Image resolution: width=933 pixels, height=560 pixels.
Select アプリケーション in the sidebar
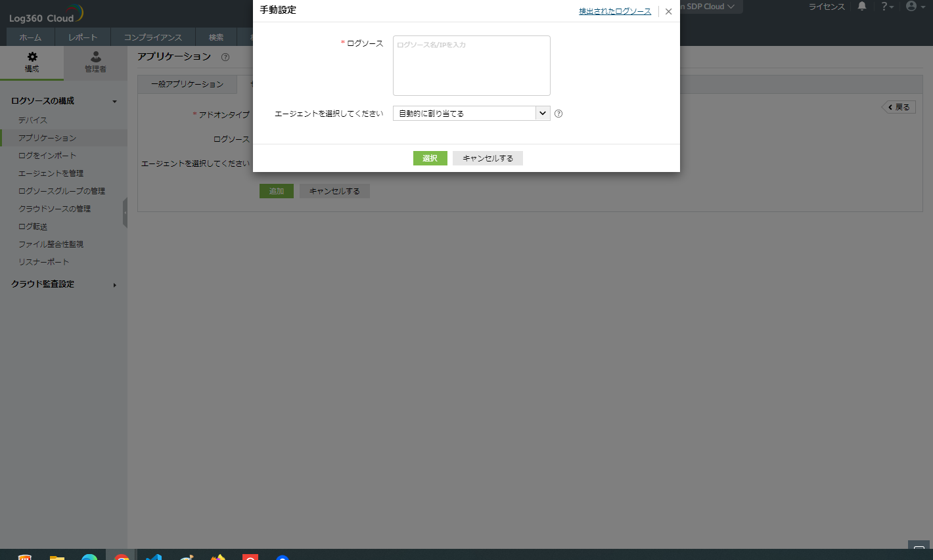tap(47, 138)
